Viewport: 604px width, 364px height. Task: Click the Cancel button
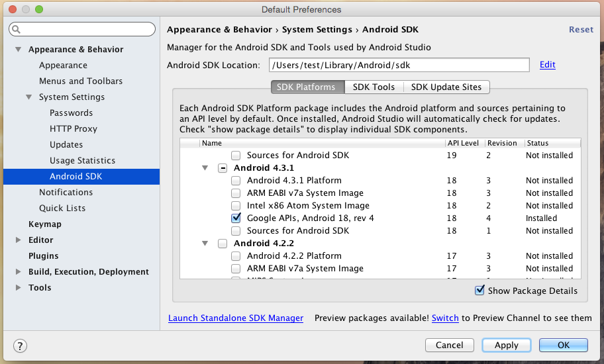pyautogui.click(x=450, y=345)
